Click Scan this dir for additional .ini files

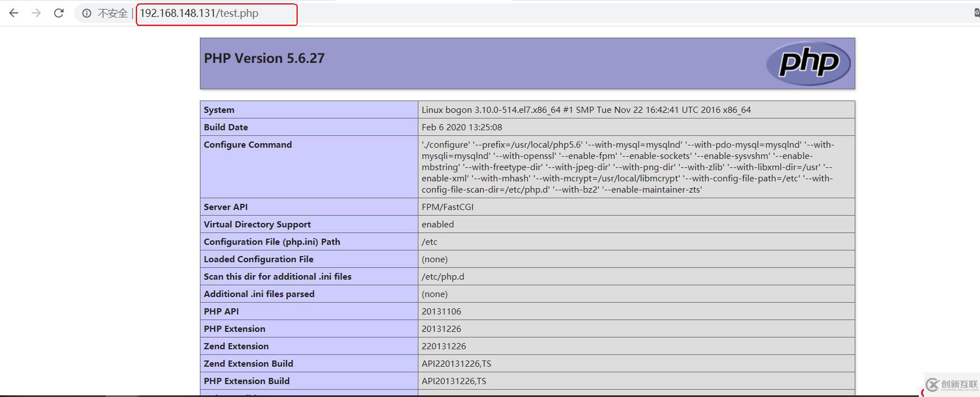[277, 277]
